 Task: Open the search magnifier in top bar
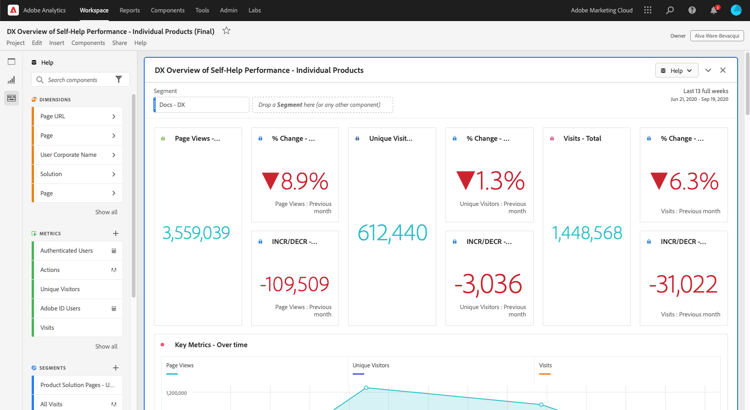[670, 10]
